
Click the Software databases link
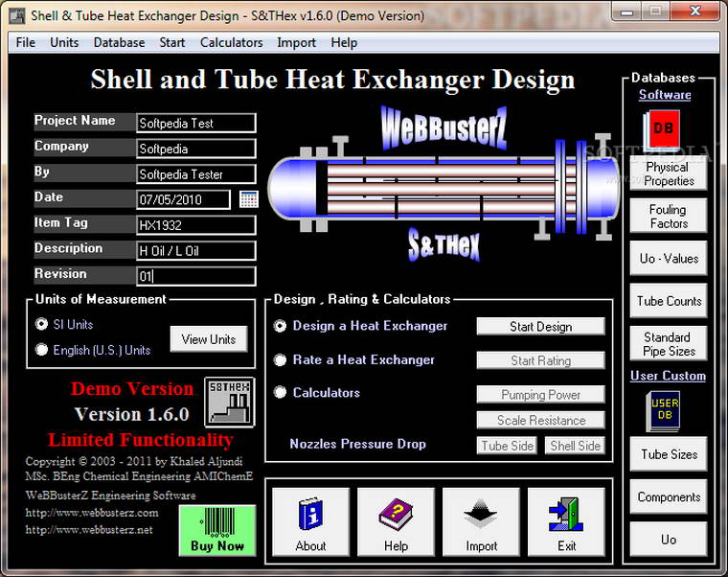tap(665, 95)
